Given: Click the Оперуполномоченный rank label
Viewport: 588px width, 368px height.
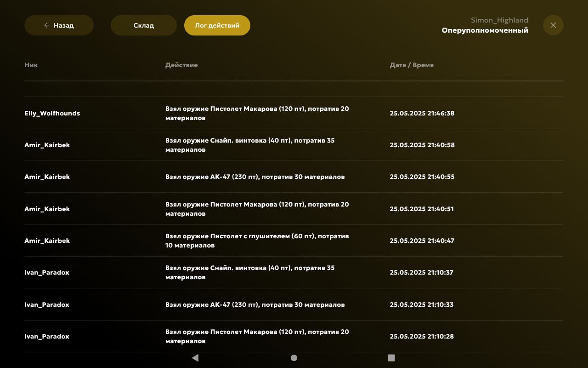Looking at the screenshot, I should pos(485,30).
